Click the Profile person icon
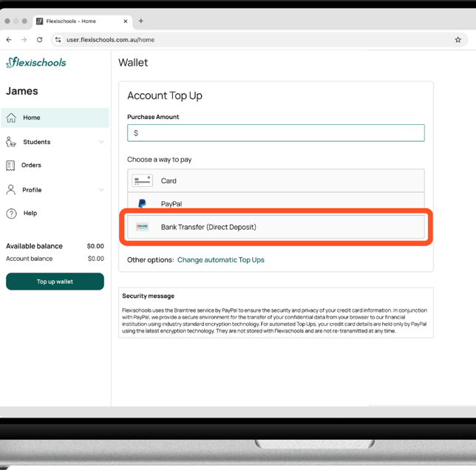The width and height of the screenshot is (476, 470). pos(11,190)
